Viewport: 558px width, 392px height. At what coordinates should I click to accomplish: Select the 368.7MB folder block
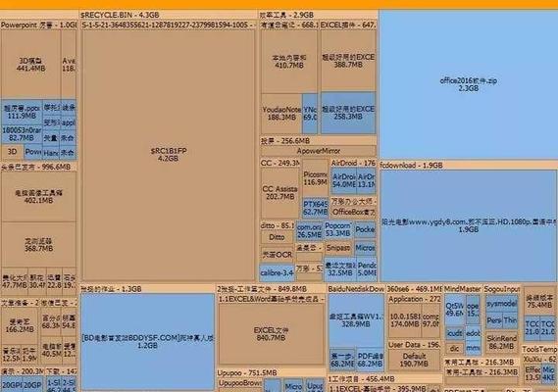[38, 245]
